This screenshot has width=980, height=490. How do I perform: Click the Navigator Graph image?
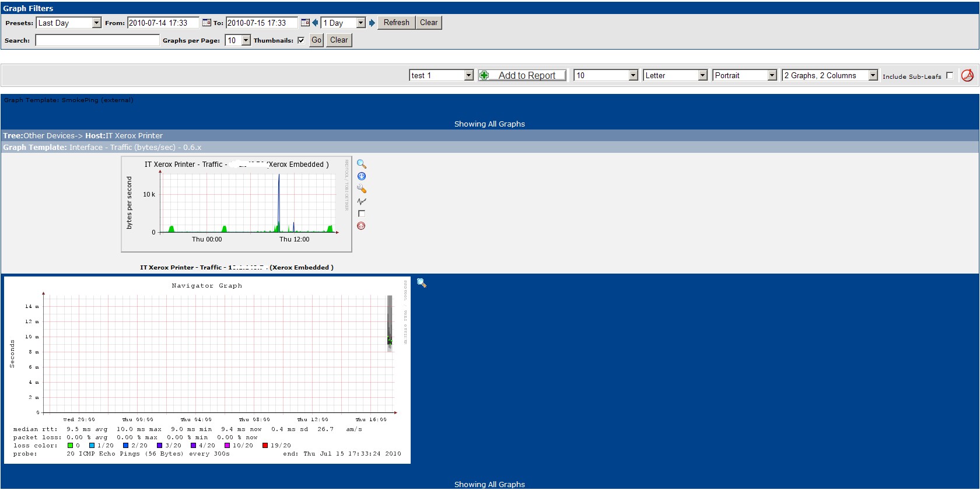tap(207, 370)
